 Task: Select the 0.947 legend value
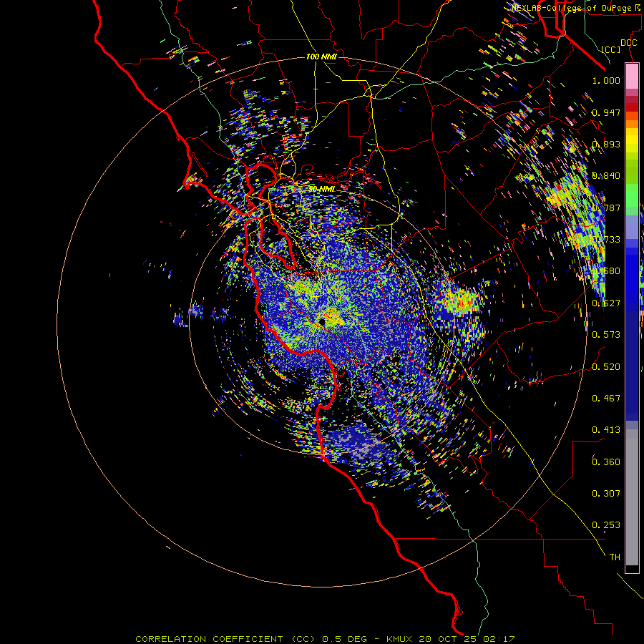pyautogui.click(x=606, y=112)
